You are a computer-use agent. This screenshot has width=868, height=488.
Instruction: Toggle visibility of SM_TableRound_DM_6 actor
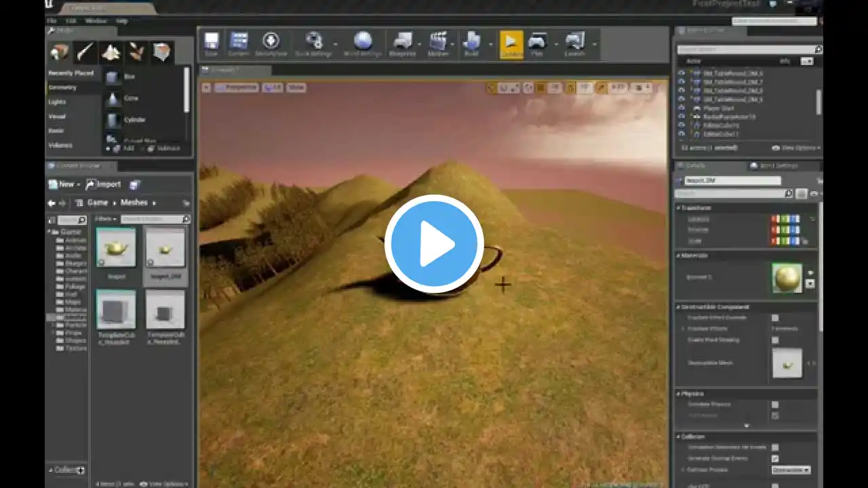tap(682, 73)
